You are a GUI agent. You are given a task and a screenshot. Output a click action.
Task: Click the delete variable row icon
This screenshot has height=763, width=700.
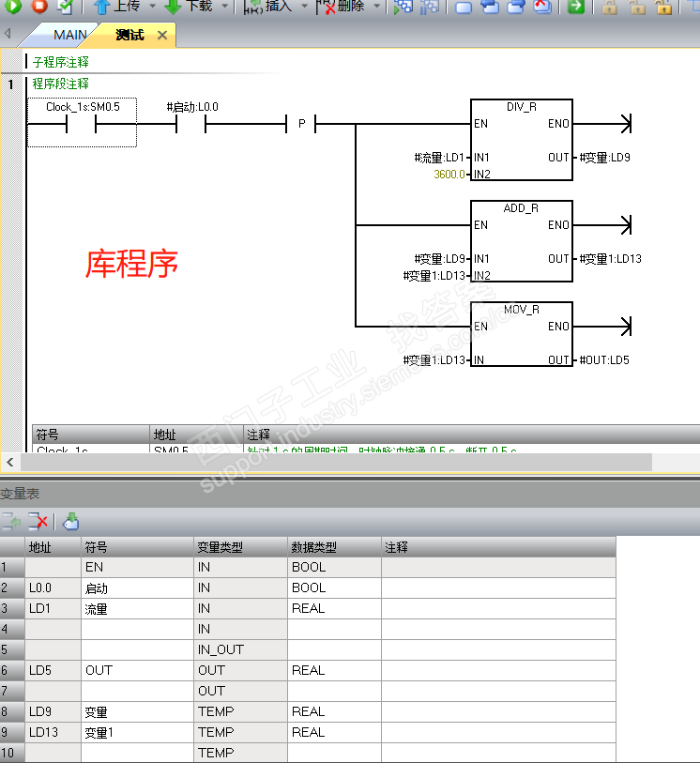[x=38, y=522]
